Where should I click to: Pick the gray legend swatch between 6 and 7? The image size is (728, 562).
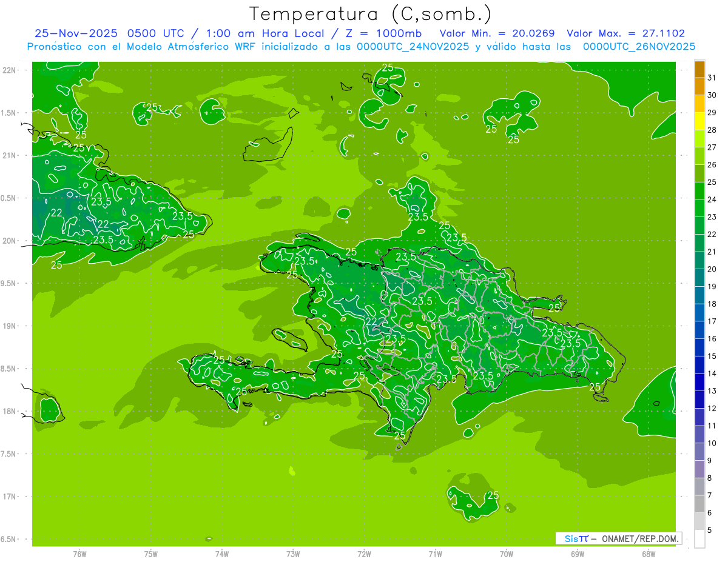(699, 504)
